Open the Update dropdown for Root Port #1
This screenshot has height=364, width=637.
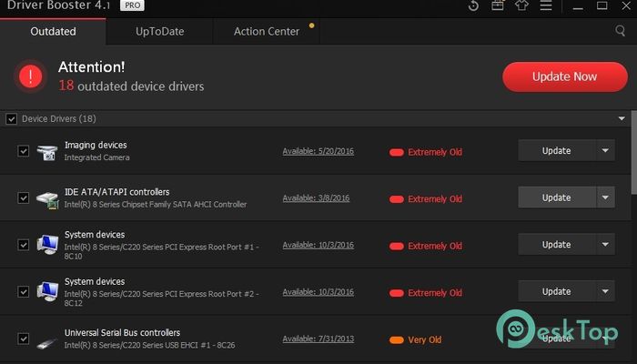[605, 245]
